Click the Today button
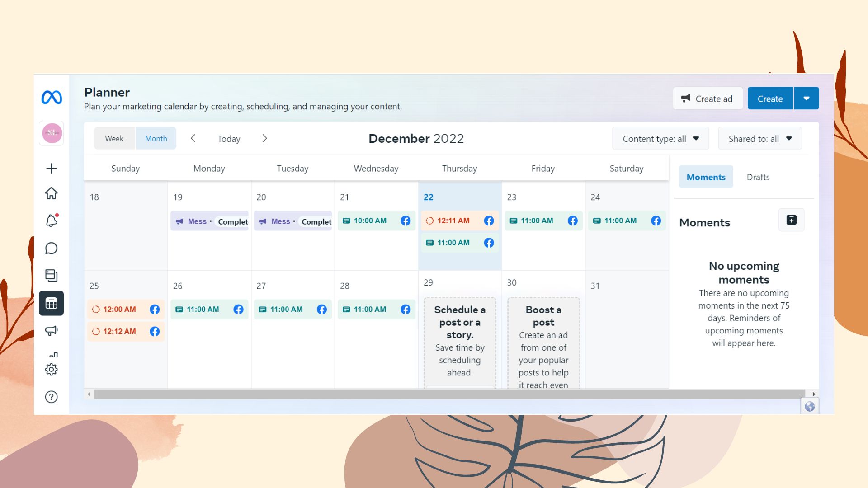 point(229,139)
